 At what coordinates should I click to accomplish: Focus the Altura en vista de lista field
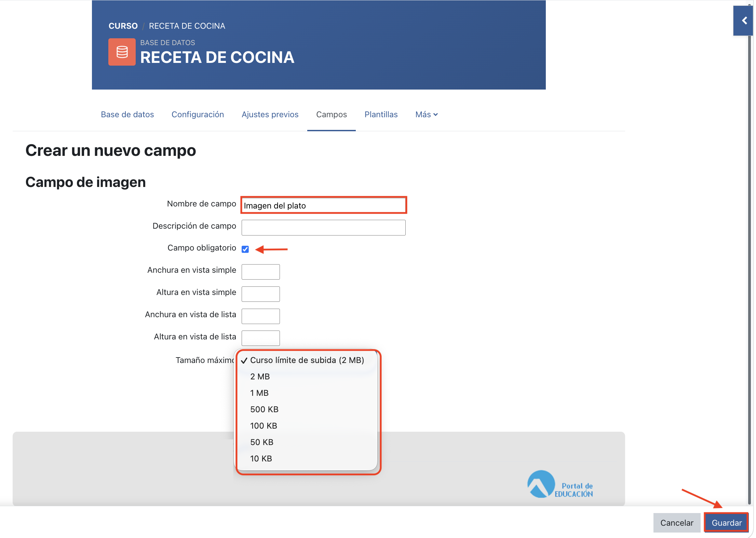(260, 338)
